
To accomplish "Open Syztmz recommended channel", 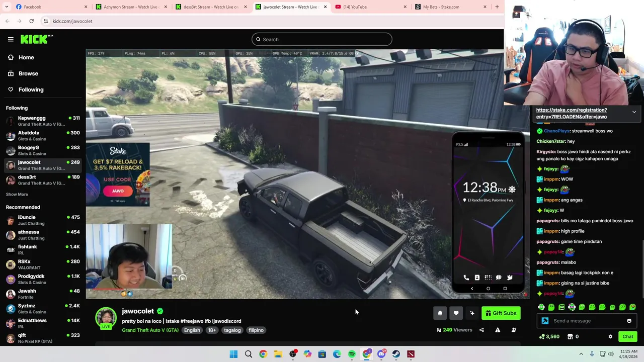I will [43, 309].
